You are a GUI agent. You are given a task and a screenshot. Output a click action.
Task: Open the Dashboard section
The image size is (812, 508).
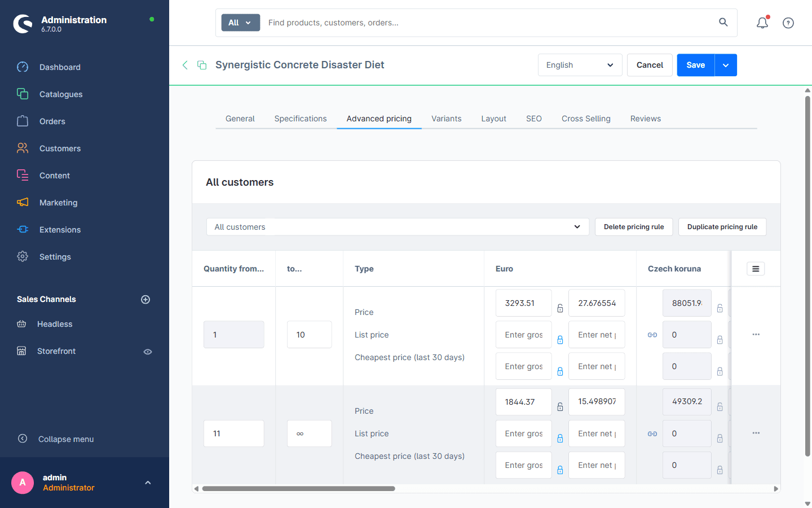(x=60, y=67)
